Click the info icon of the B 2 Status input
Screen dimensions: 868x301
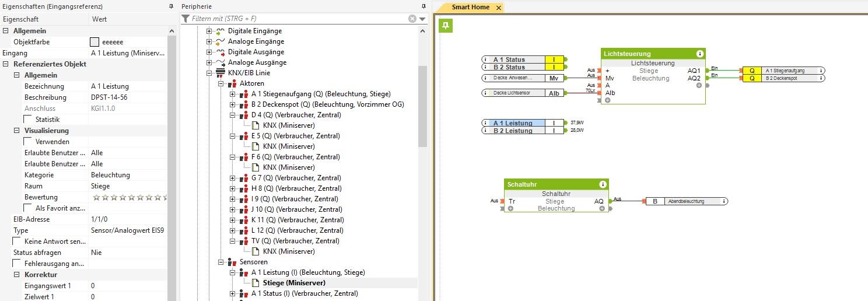pos(486,67)
